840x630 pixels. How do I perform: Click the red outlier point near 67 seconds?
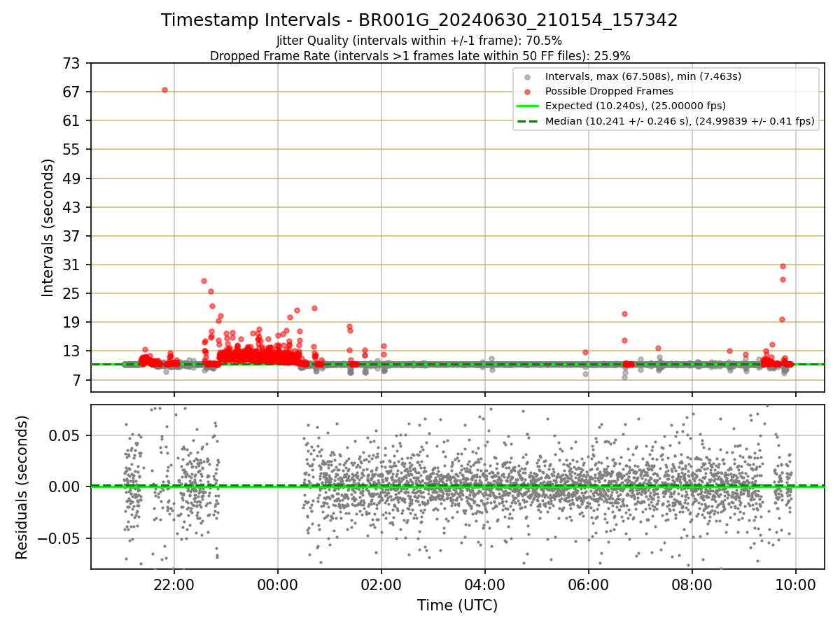pyautogui.click(x=164, y=90)
